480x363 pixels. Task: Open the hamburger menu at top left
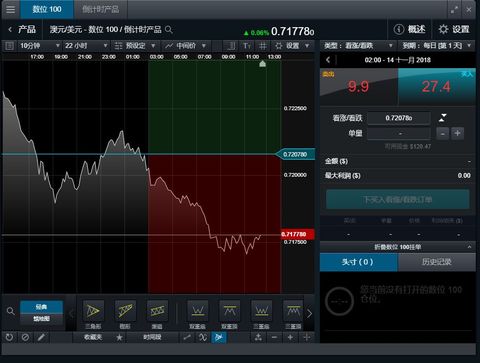(10, 9)
